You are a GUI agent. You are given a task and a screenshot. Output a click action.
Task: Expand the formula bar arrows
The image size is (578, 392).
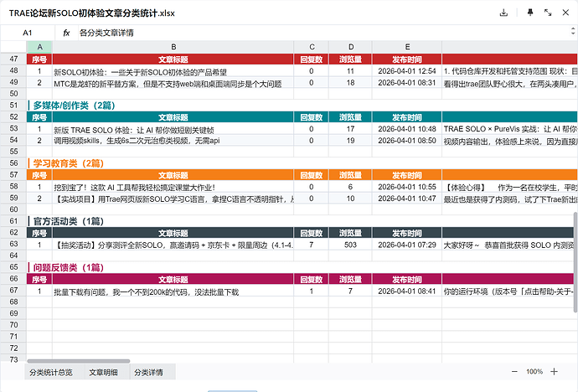coord(573,31)
